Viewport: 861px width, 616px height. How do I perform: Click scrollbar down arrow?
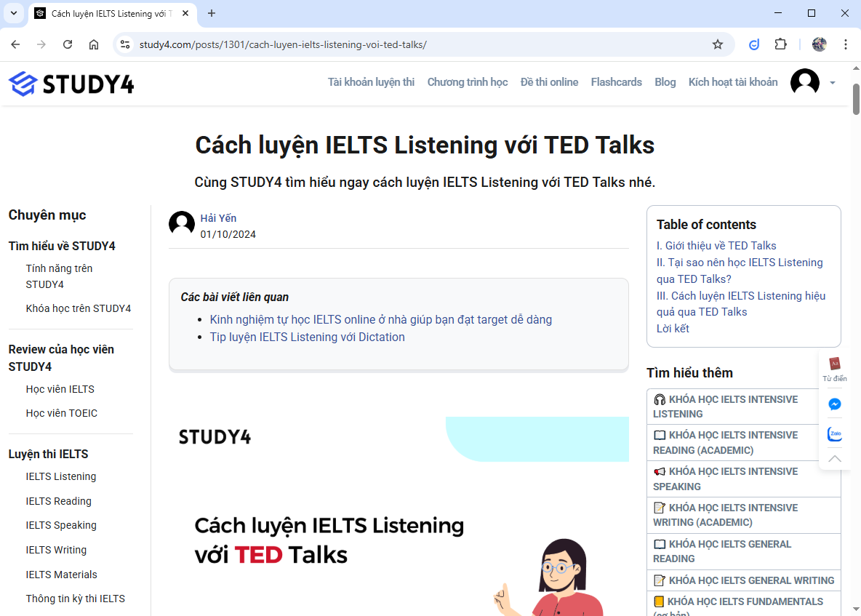click(856, 609)
